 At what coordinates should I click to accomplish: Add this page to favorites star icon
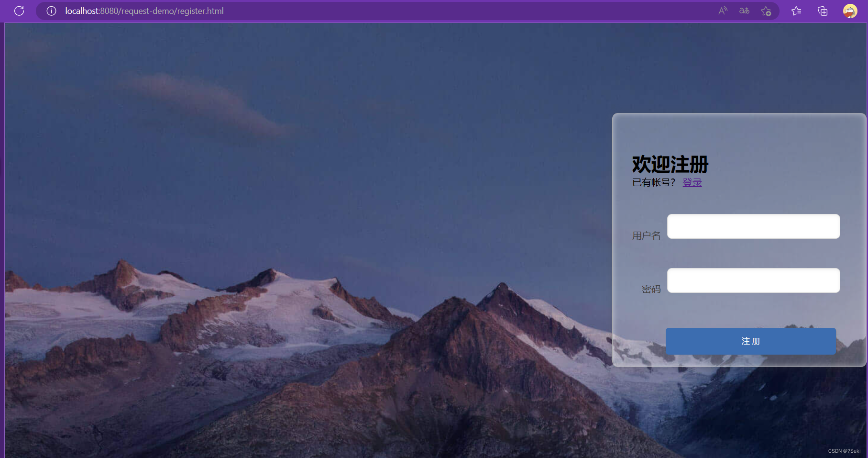tap(766, 11)
